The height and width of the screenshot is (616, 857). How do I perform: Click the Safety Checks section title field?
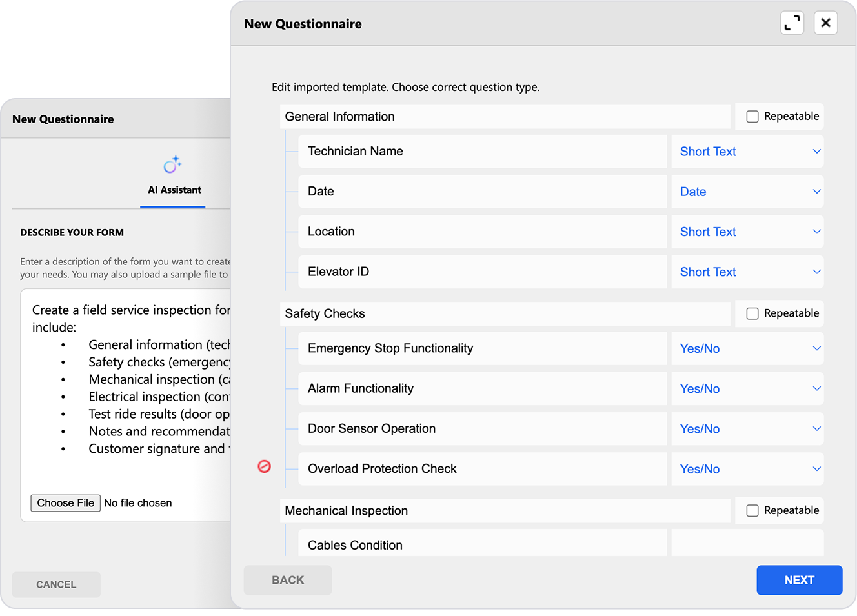click(505, 313)
